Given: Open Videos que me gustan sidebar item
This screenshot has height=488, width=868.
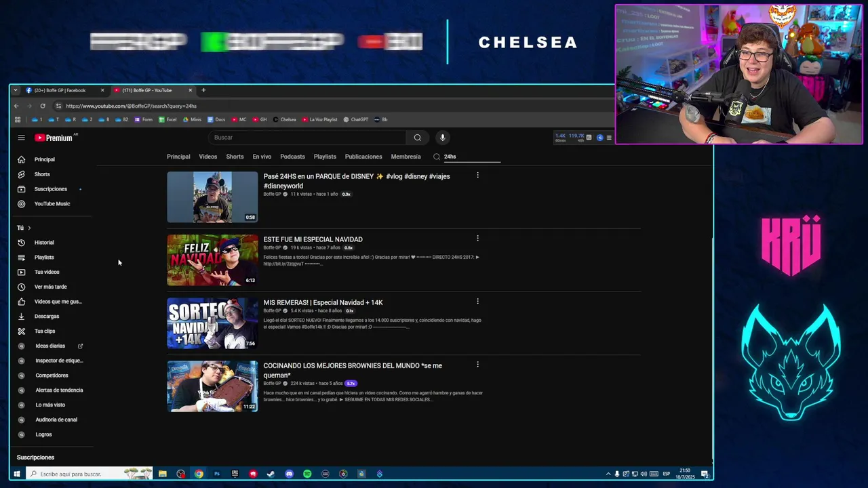Looking at the screenshot, I should pos(58,302).
